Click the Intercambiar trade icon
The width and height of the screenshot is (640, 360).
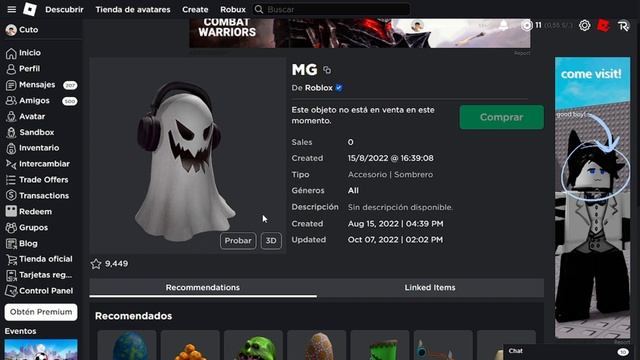(11, 164)
